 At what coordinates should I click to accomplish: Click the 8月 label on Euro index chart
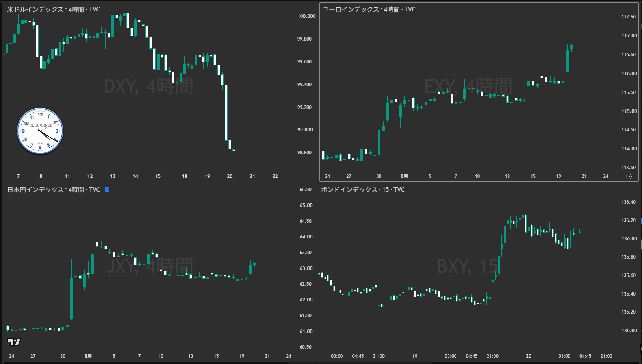tap(404, 176)
